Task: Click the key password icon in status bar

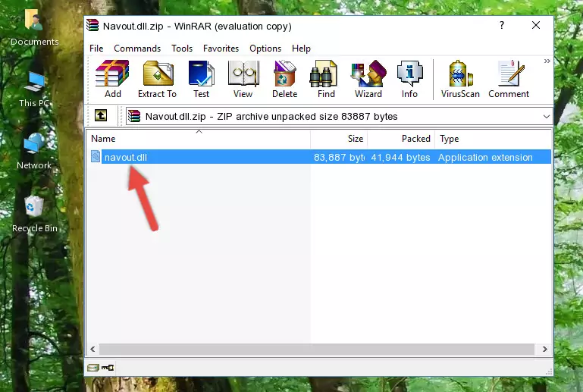Action: (108, 368)
